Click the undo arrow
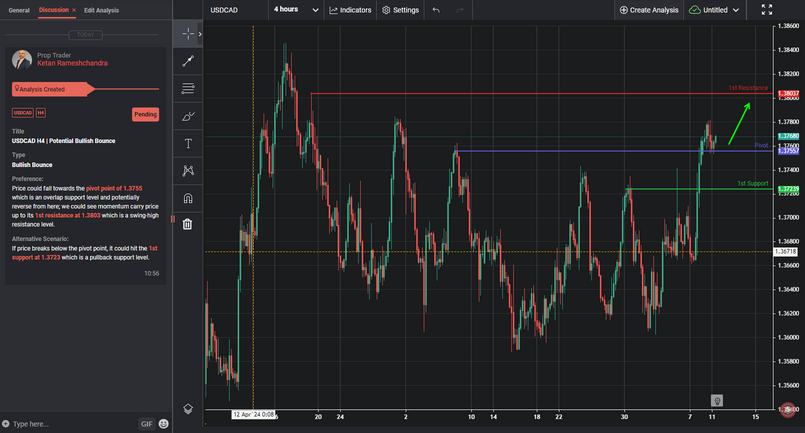This screenshot has height=433, width=805. click(x=436, y=10)
